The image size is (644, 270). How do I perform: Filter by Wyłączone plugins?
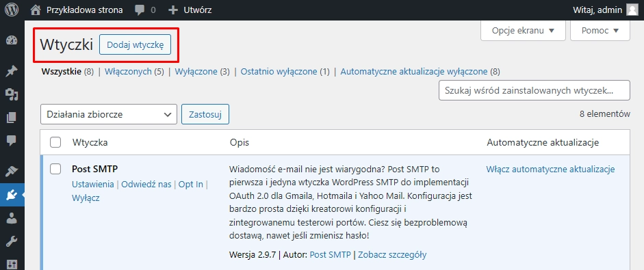click(x=196, y=71)
